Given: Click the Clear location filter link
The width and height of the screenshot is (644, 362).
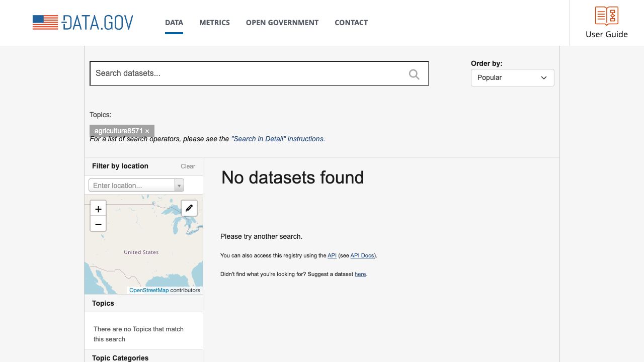Looking at the screenshot, I should pos(188,166).
